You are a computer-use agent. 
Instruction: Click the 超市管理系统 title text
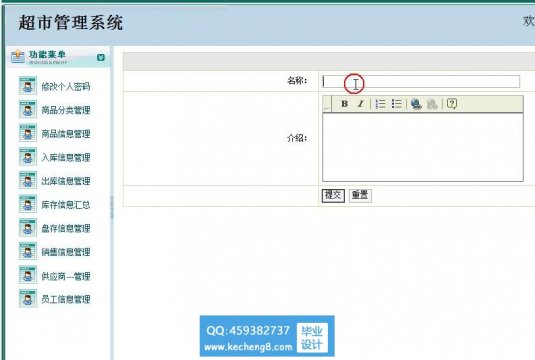pyautogui.click(x=71, y=23)
